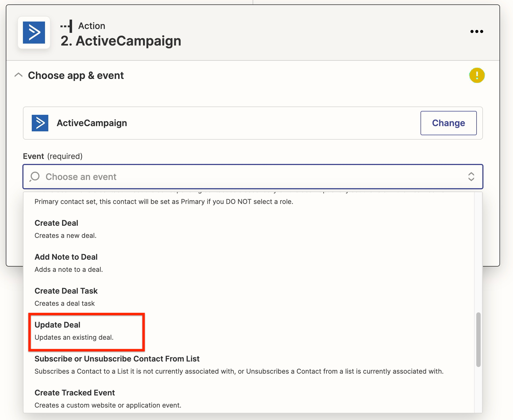Click the 'Creates a new deal.' description
Viewport: 513px width, 420px height.
[65, 236]
